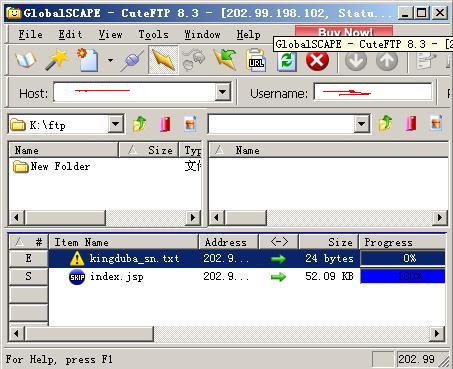Sort local files by Name column
Image resolution: width=453 pixels, height=369 pixels.
pyautogui.click(x=63, y=150)
